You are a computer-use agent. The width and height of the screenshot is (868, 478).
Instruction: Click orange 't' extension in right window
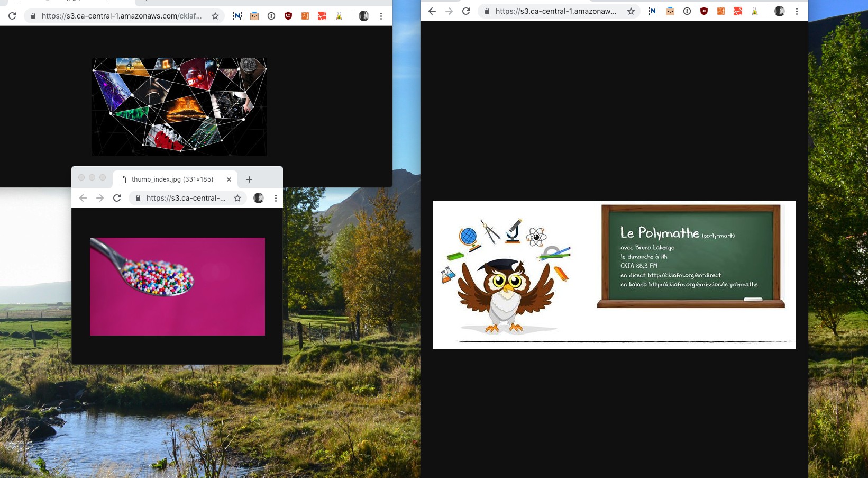pyautogui.click(x=721, y=11)
